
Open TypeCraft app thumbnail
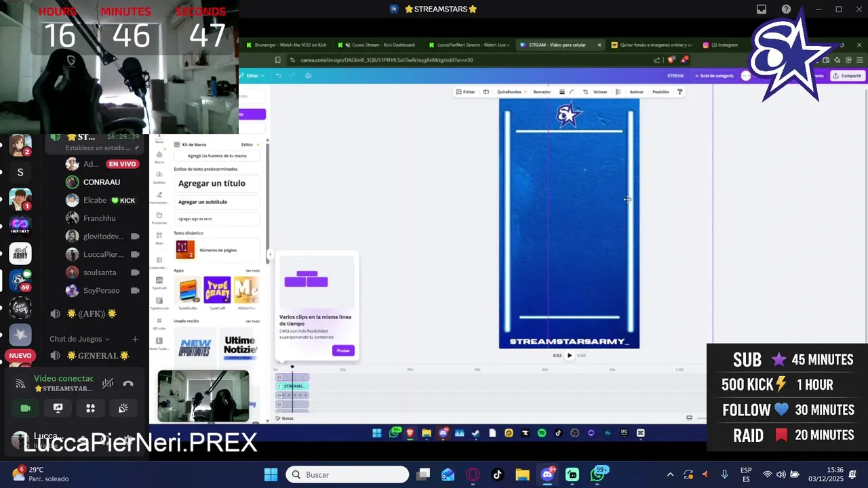click(217, 290)
